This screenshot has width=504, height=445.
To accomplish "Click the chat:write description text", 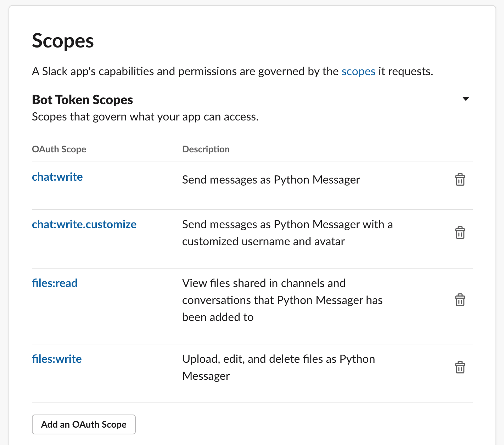I will click(271, 180).
